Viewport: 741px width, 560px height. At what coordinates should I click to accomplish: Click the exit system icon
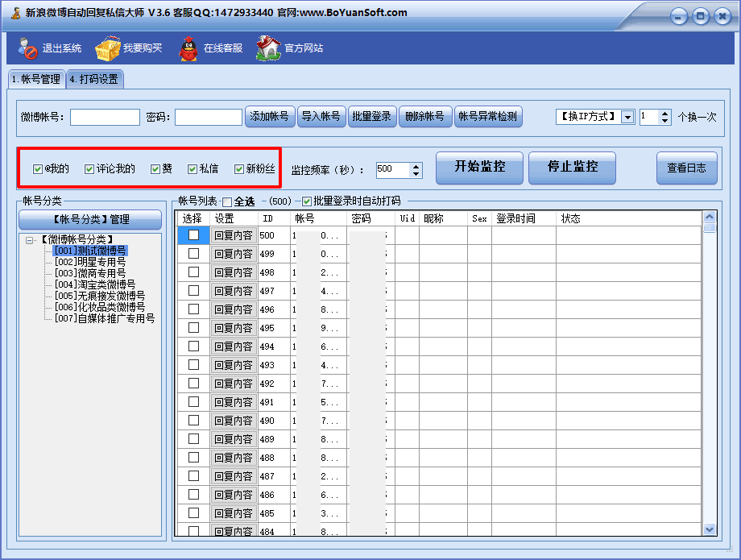tap(28, 48)
